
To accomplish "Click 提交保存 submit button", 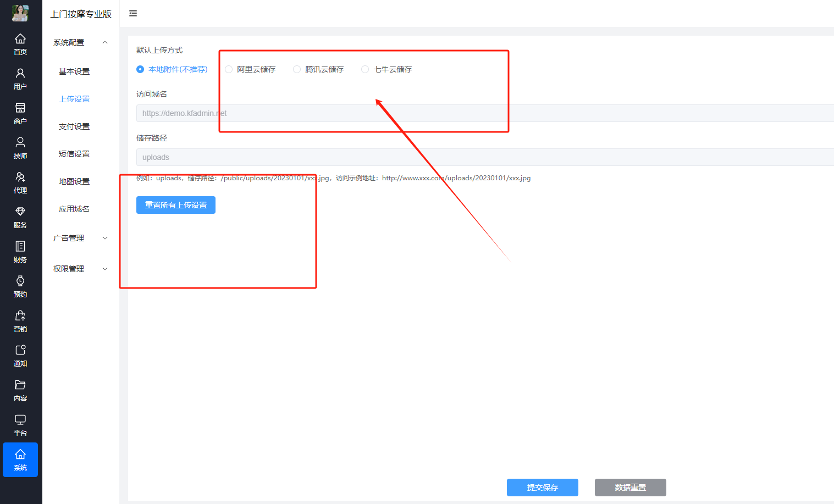I will (x=543, y=488).
